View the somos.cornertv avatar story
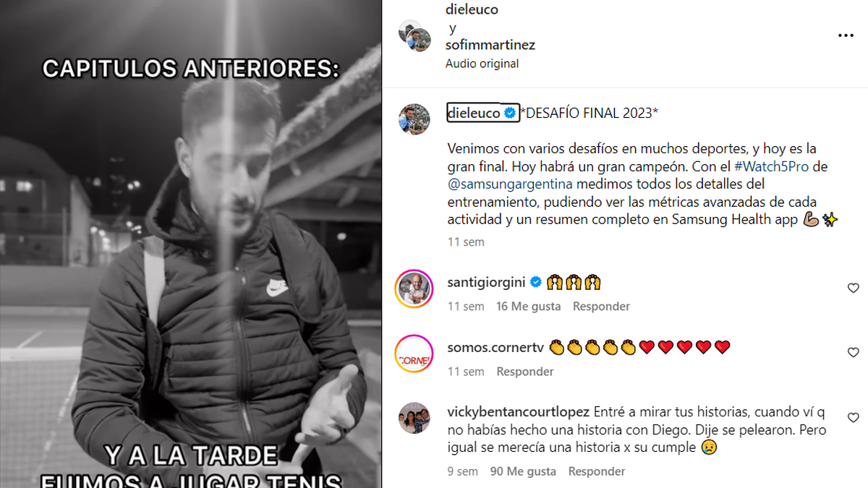This screenshot has height=488, width=868. [x=414, y=354]
